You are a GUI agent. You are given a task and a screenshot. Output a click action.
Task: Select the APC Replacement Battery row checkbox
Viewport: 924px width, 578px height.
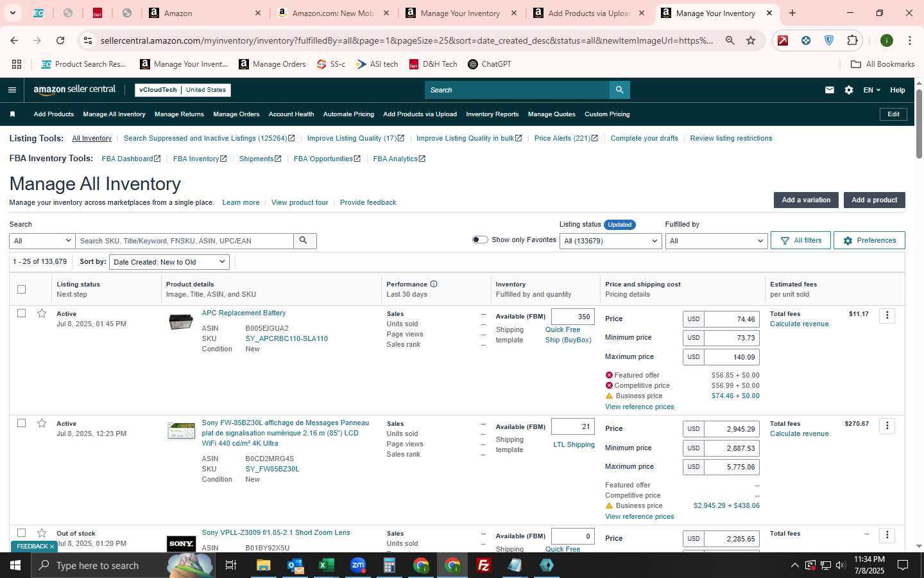(21, 313)
